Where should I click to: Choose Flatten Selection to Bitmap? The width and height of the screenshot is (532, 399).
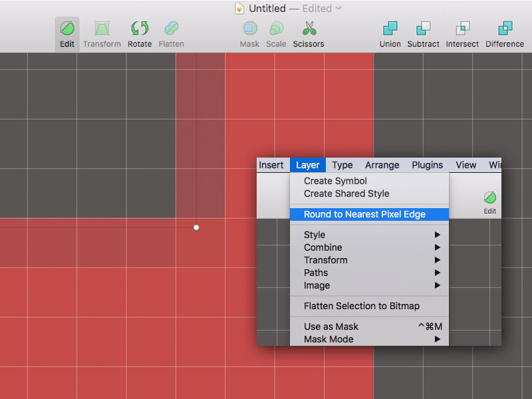click(x=369, y=306)
